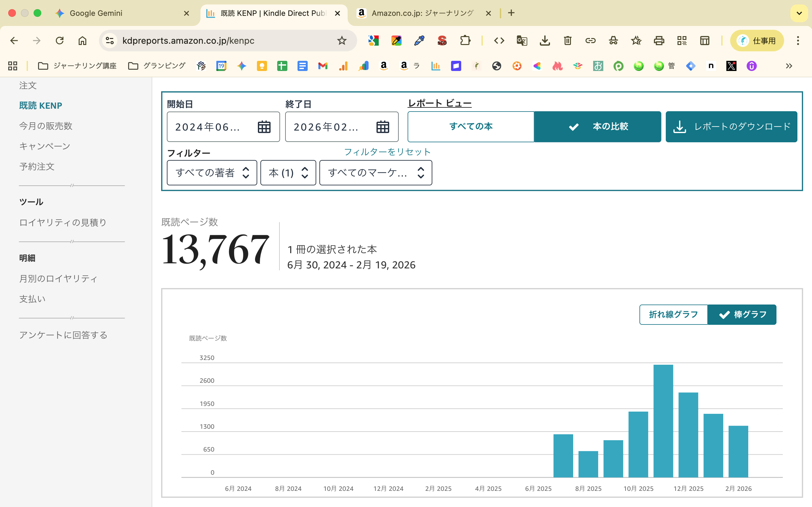812x507 pixels.
Task: Open the Gmail bookmark on the bookmarks bar
Action: click(323, 66)
